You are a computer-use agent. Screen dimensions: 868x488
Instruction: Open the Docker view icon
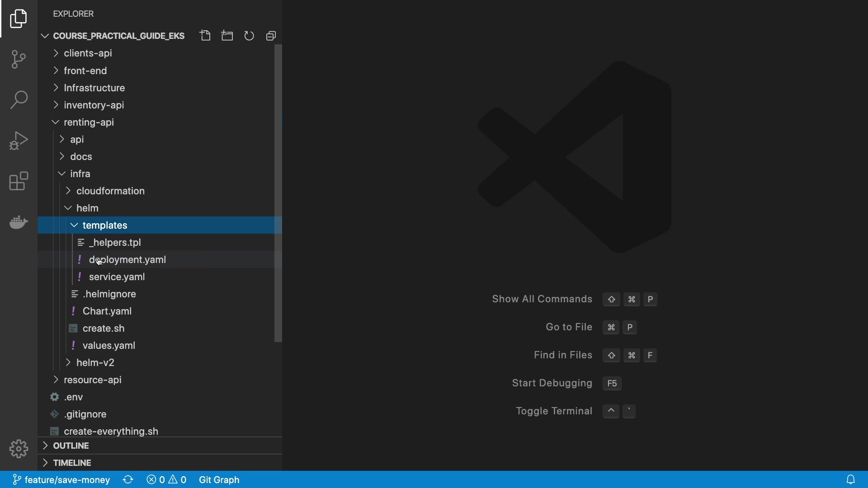tap(19, 222)
